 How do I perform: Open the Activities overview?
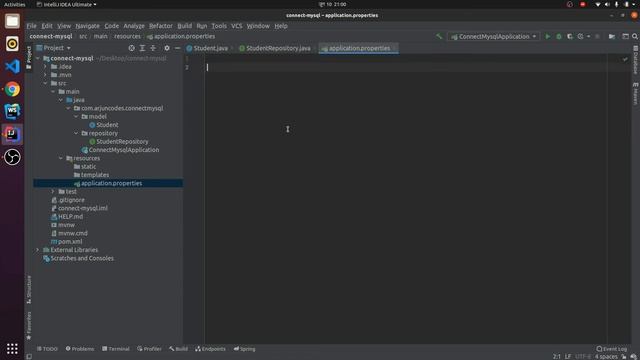coord(14,4)
